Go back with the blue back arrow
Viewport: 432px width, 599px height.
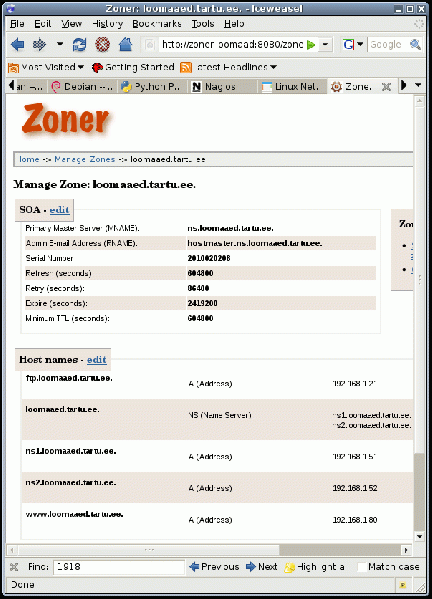pos(18,45)
